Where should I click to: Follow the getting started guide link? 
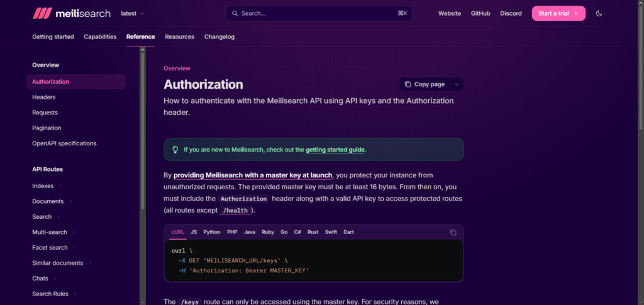[x=335, y=150]
